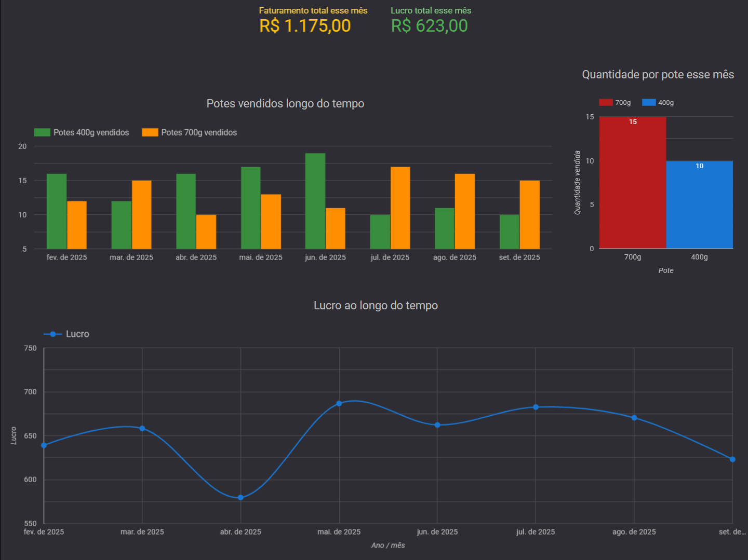The width and height of the screenshot is (748, 560).
Task: Click the Lucro line legend marker
Action: 52,334
